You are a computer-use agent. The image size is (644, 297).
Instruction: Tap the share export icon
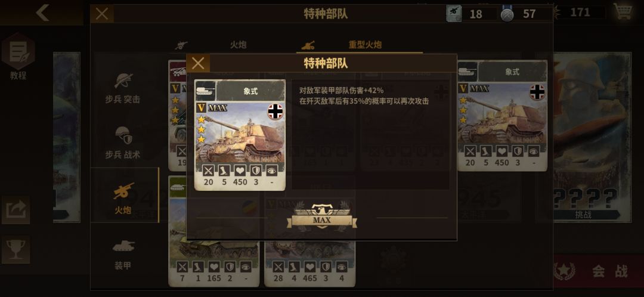pos(16,210)
